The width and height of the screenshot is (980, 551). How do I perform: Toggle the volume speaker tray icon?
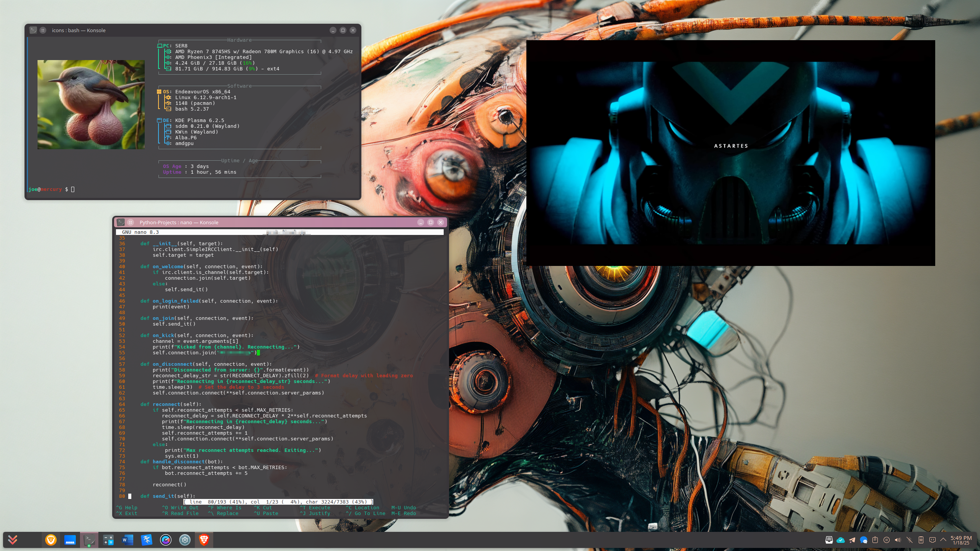[898, 540]
